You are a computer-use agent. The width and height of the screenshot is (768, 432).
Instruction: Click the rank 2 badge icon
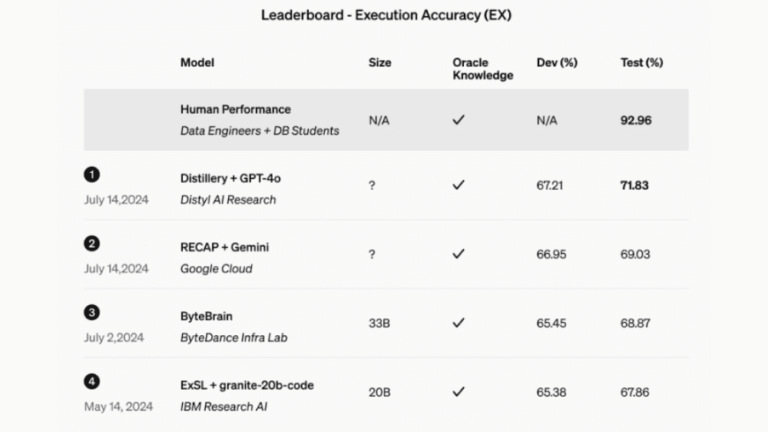point(92,243)
